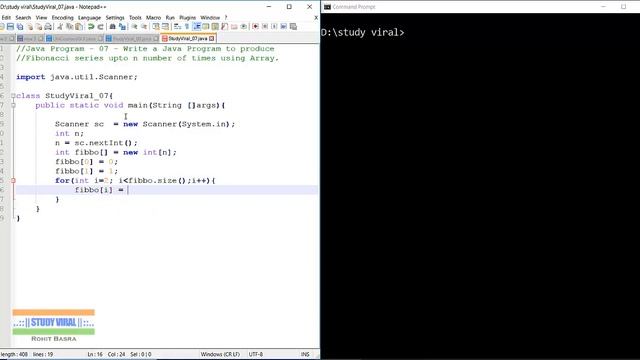Click the Command Prompt 'D:\study viral>' prompt
This screenshot has height=360, width=640.
362,33
